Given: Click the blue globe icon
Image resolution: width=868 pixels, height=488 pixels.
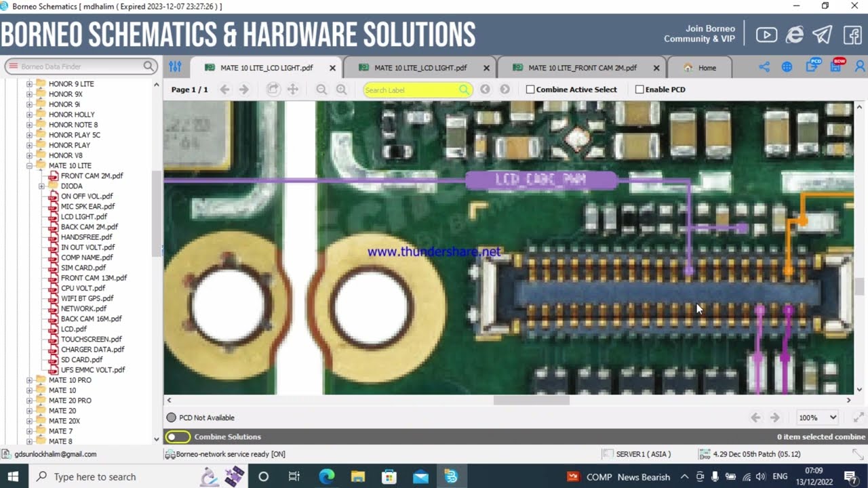Looking at the screenshot, I should click(x=787, y=67).
